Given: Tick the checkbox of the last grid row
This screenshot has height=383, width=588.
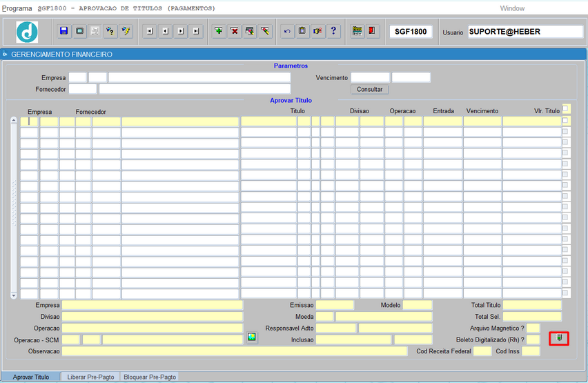Looking at the screenshot, I should tap(565, 293).
